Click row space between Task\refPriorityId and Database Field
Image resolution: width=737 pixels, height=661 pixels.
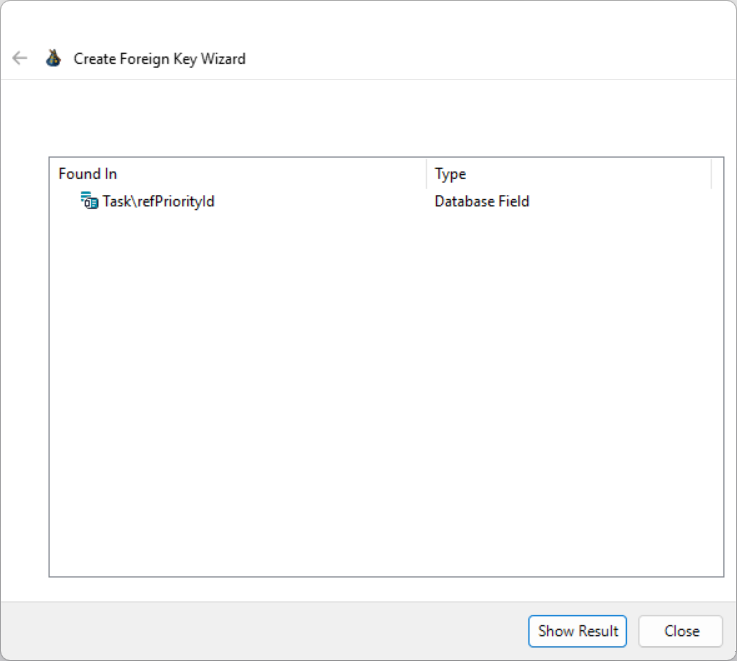pos(320,201)
